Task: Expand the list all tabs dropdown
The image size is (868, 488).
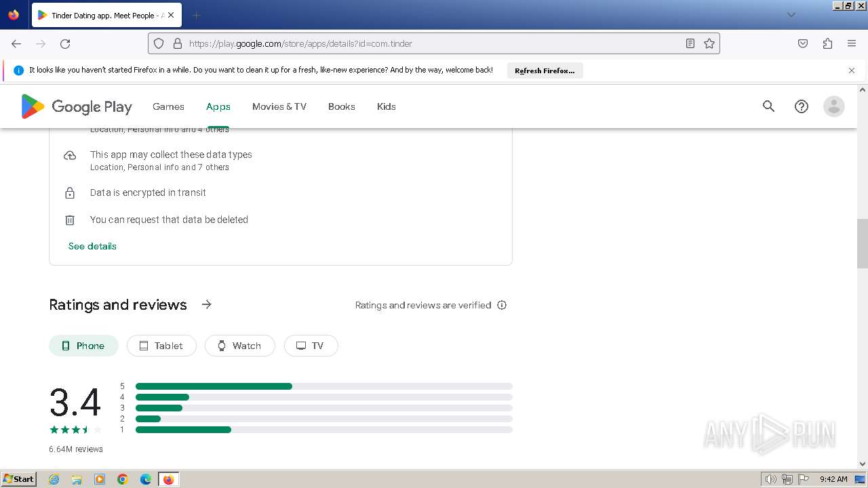Action: [791, 15]
